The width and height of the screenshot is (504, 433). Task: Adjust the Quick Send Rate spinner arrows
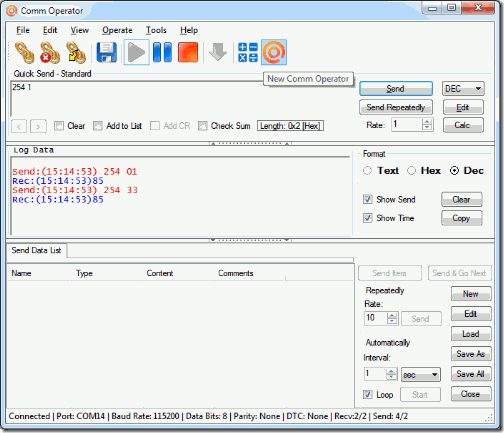(427, 125)
